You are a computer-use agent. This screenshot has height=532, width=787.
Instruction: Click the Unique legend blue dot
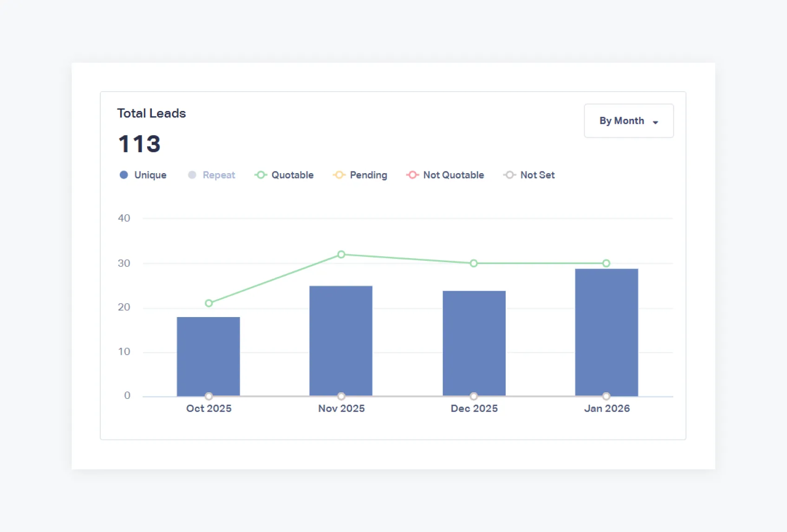(x=124, y=175)
